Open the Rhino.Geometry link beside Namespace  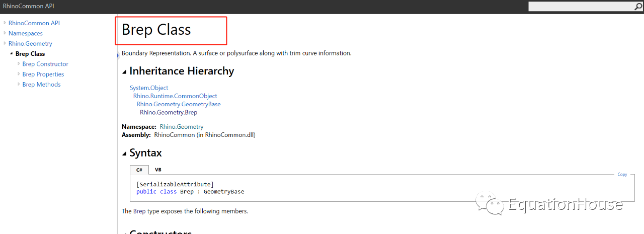[x=182, y=127]
